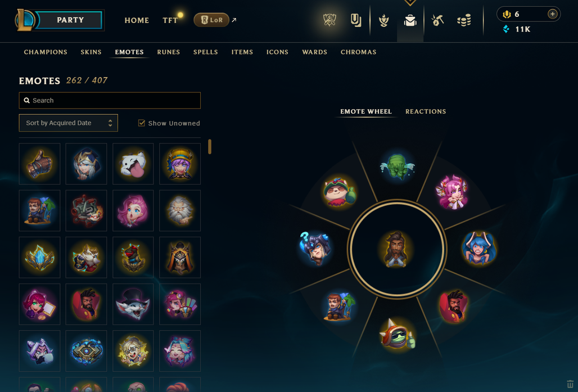Open Legends of Runeterra LoR launcher
The width and height of the screenshot is (578, 392).
tap(211, 20)
